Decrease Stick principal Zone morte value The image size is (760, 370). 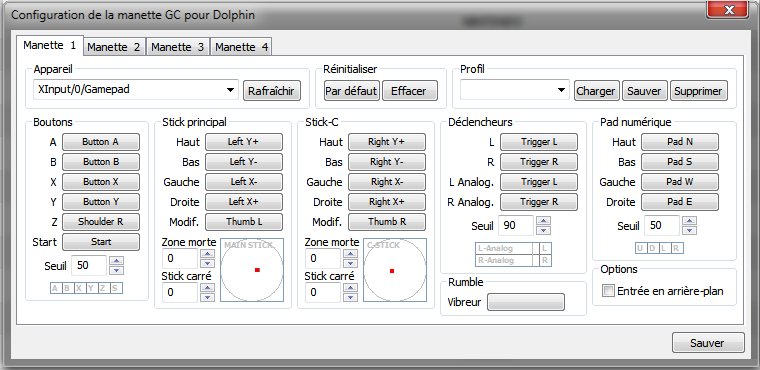click(207, 263)
